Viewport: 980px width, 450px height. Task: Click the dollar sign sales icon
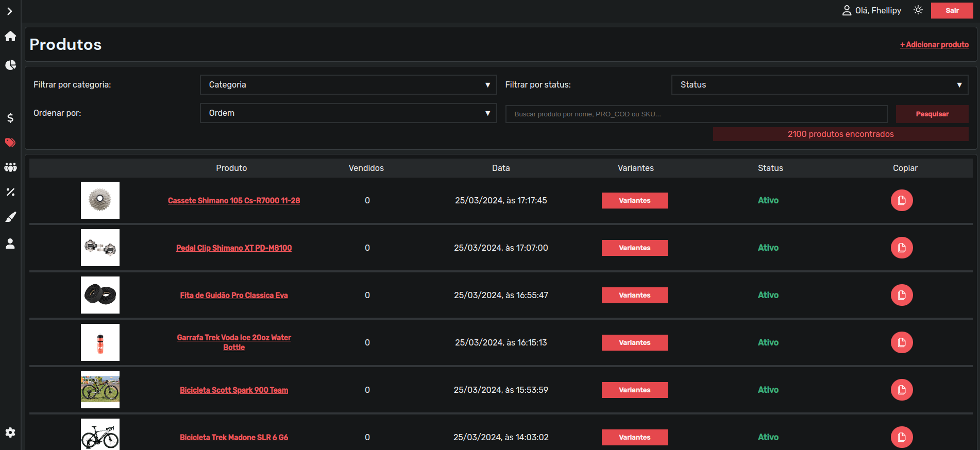click(10, 118)
